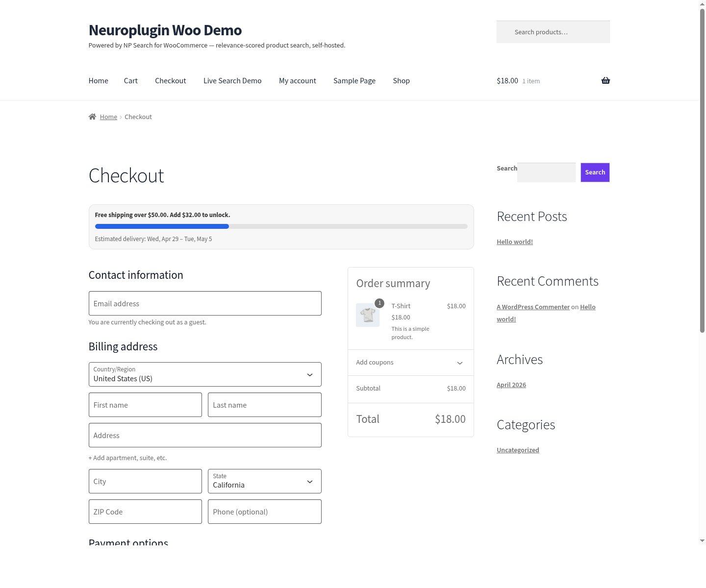Click the Address field
706x588 pixels.
205,435
